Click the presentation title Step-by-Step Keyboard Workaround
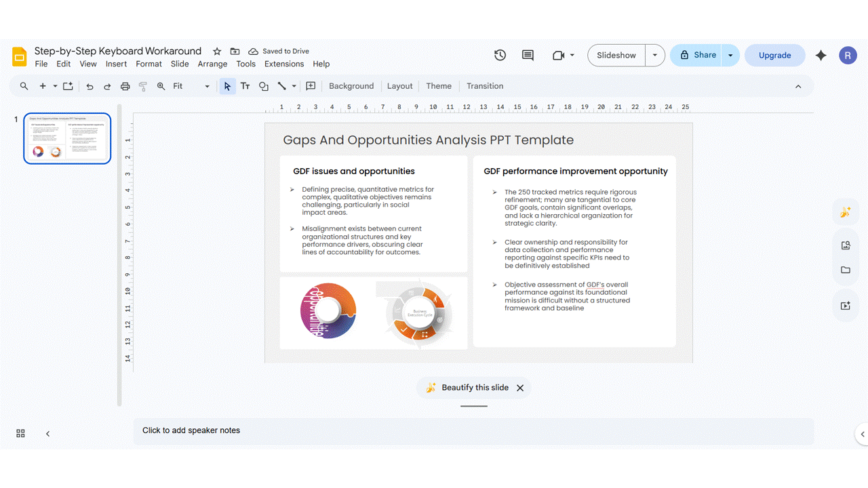Image resolution: width=868 pixels, height=488 pixels. [118, 51]
